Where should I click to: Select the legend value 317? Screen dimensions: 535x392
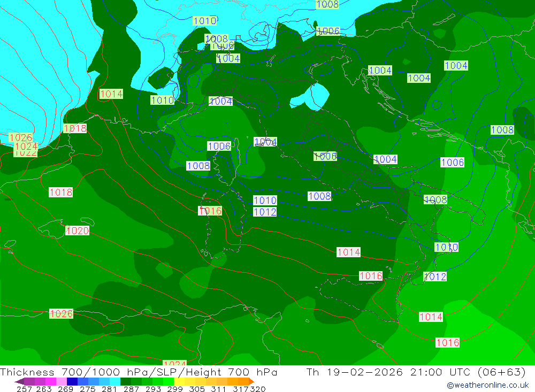(x=240, y=389)
